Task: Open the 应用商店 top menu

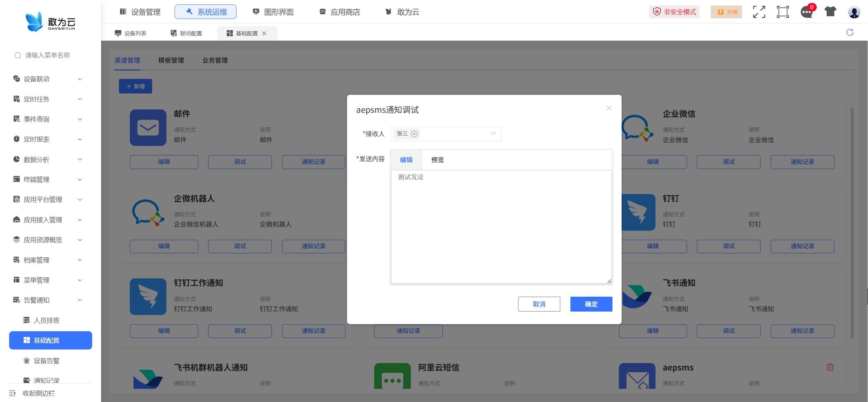Action: [340, 12]
